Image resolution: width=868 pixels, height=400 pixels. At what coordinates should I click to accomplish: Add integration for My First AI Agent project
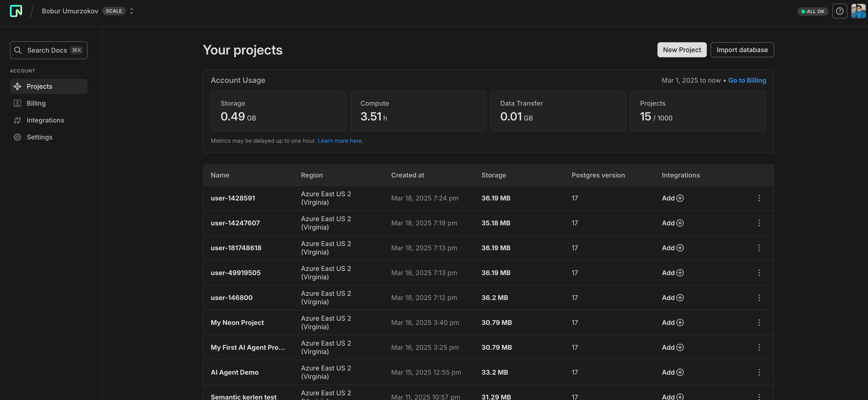pyautogui.click(x=673, y=348)
